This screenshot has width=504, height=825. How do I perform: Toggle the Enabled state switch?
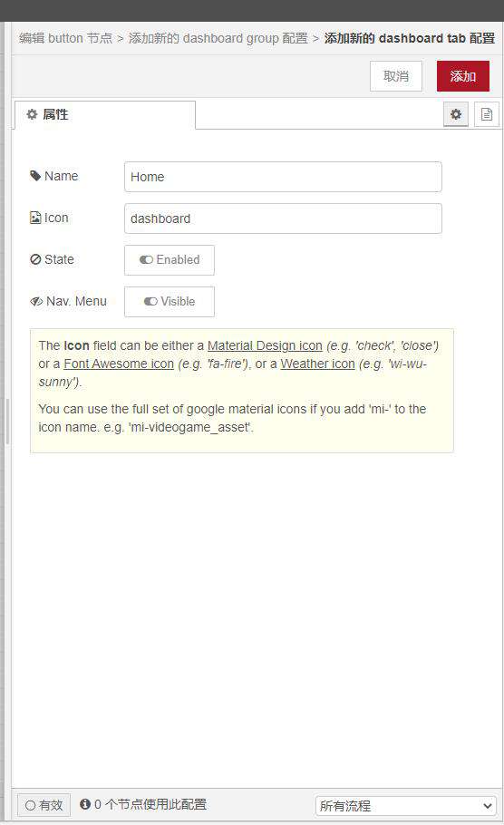[170, 260]
